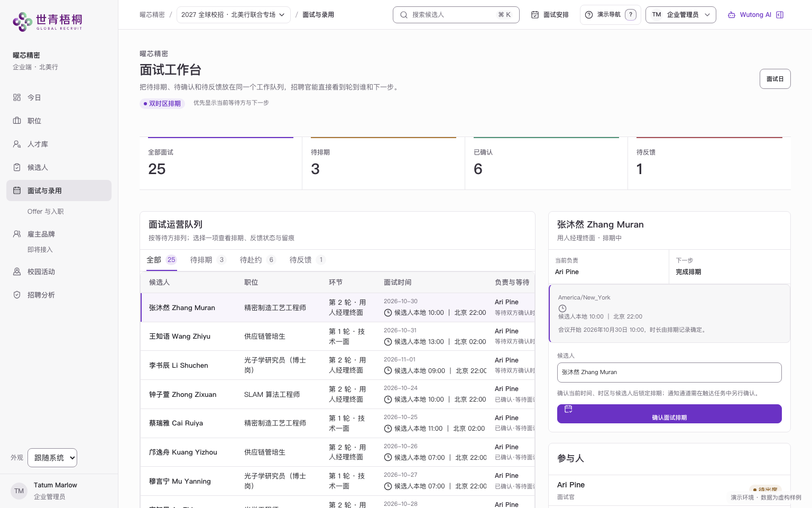Click the search magnifier icon
This screenshot has height=508, width=812.
click(x=404, y=15)
